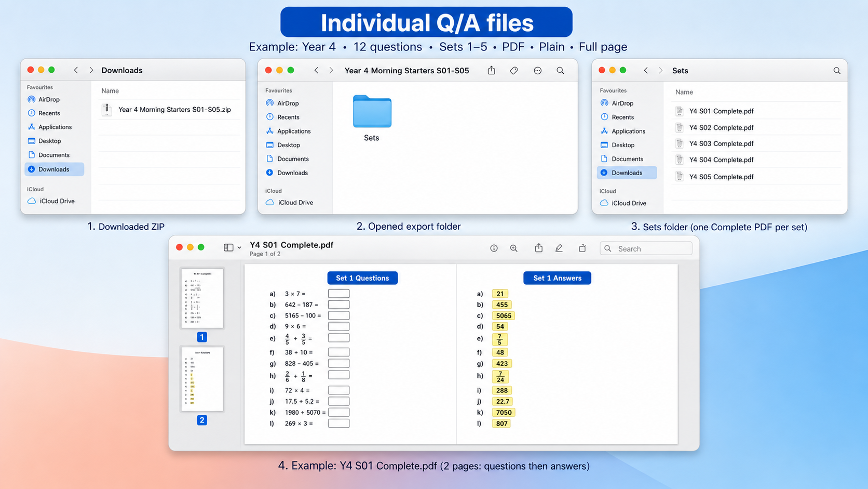
Task: Select page 1 thumbnail in Preview sidebar
Action: point(202,298)
